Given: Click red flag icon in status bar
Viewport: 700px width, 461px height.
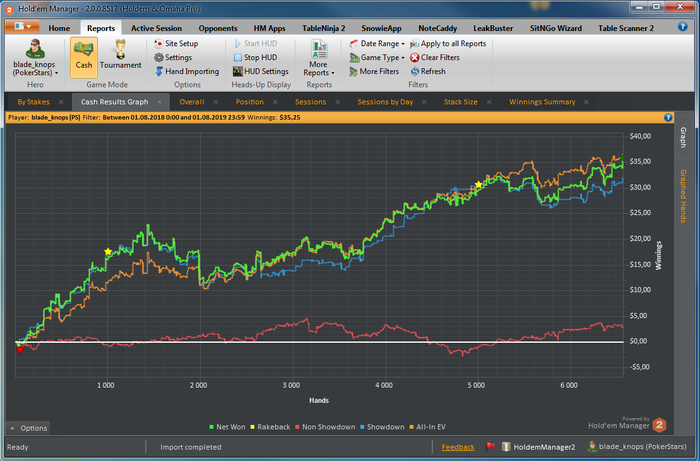Looking at the screenshot, I should pos(490,447).
